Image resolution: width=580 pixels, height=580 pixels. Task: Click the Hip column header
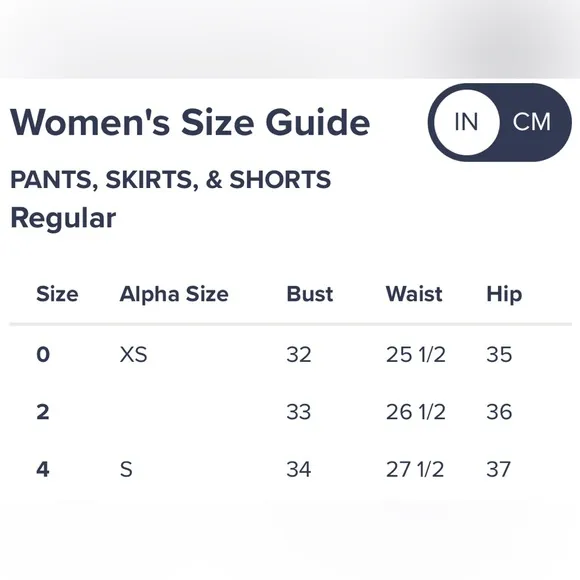(x=504, y=295)
